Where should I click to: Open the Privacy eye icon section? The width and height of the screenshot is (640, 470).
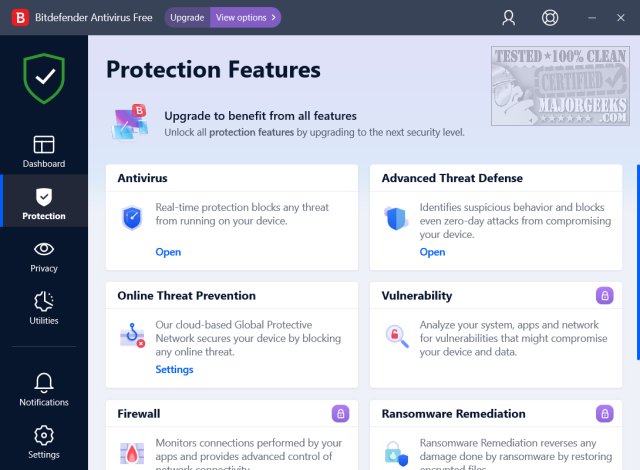(x=44, y=255)
